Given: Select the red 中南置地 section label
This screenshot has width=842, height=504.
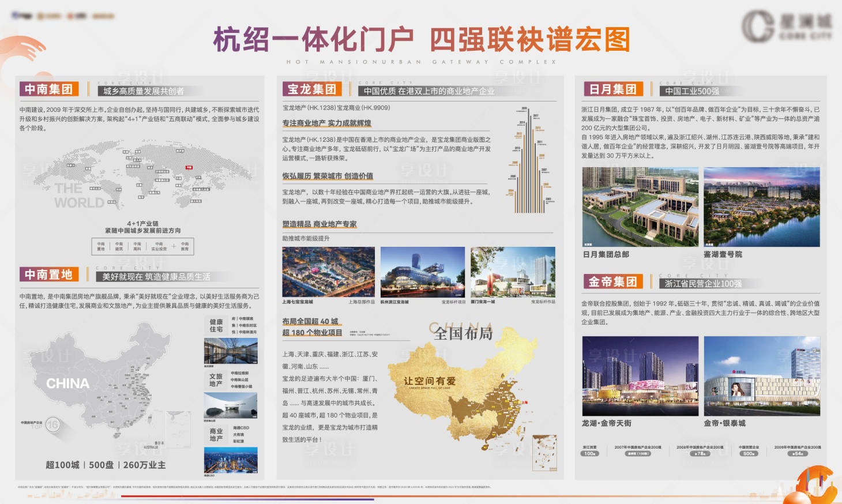Looking at the screenshot, I should coord(49,274).
